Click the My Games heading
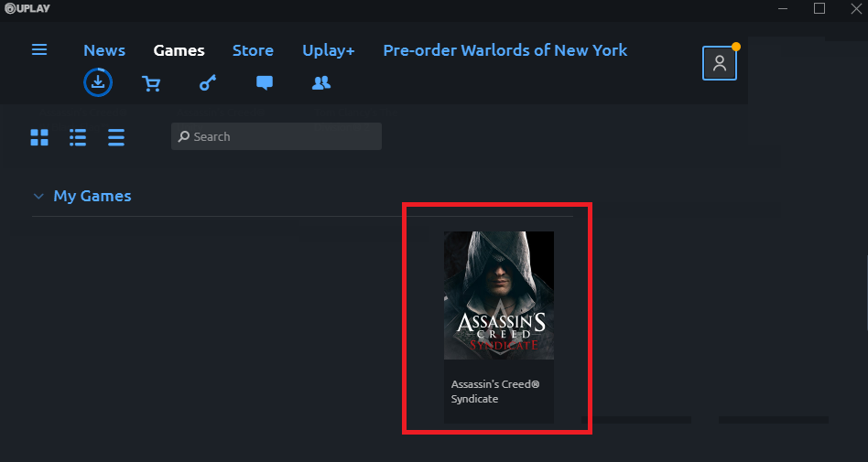Image resolution: width=868 pixels, height=462 pixels. click(x=92, y=196)
